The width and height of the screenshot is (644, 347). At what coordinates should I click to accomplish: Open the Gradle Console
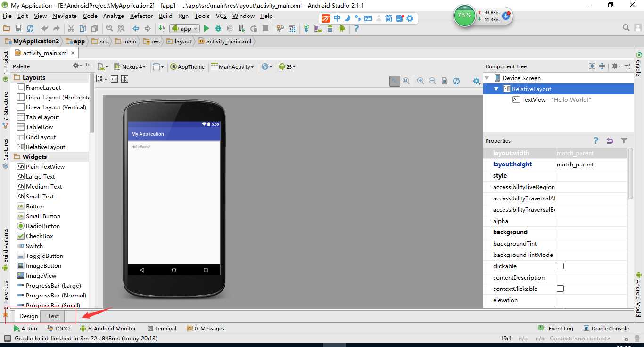(x=606, y=329)
